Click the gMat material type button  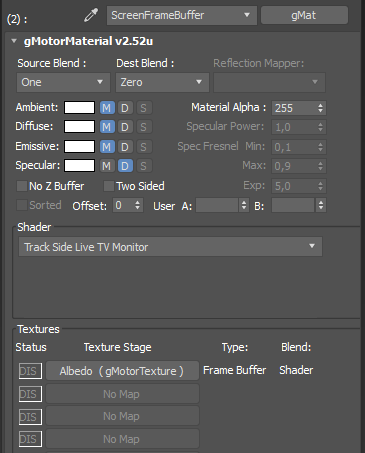coord(304,15)
